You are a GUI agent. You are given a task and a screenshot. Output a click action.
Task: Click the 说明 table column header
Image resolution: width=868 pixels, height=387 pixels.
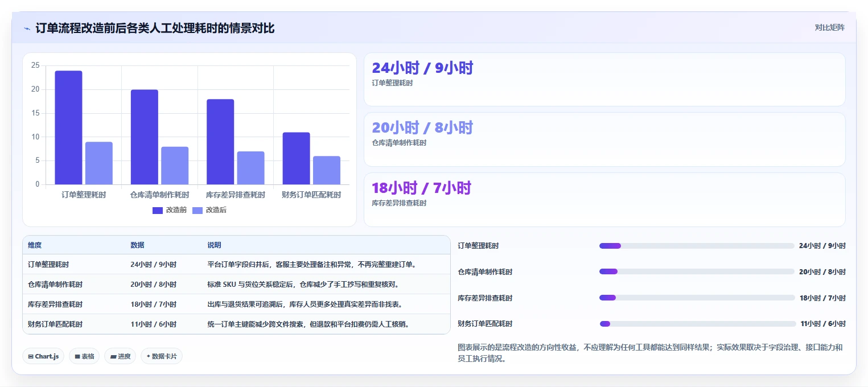[214, 245]
